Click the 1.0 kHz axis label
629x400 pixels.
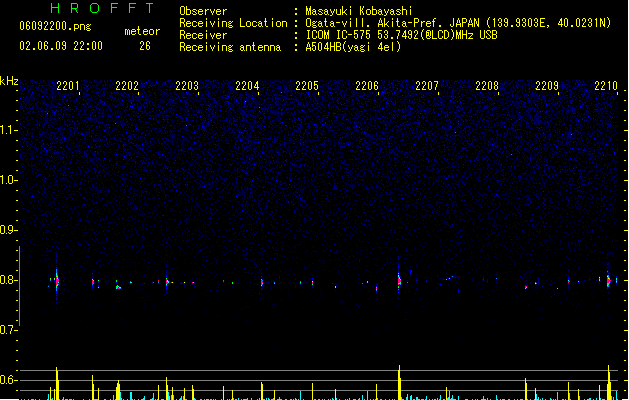coord(8,180)
